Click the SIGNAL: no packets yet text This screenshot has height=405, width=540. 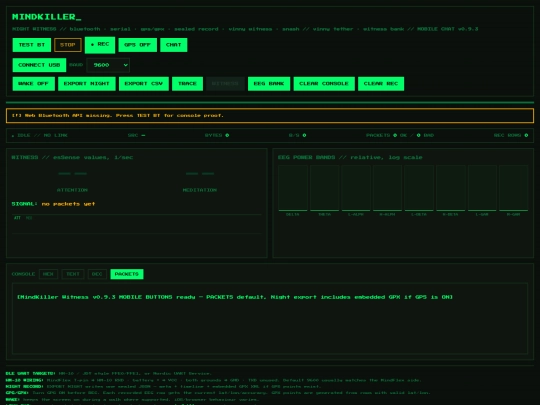(x=53, y=204)
